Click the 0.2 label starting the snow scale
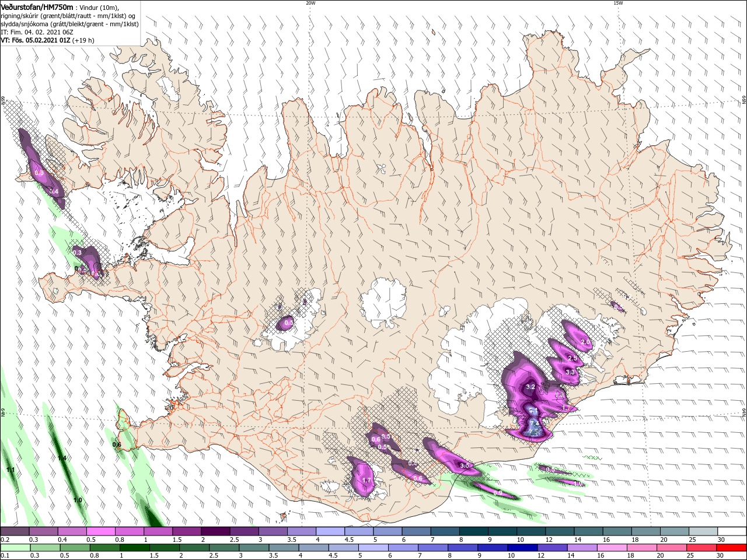This screenshot has width=747, height=560. (5, 540)
